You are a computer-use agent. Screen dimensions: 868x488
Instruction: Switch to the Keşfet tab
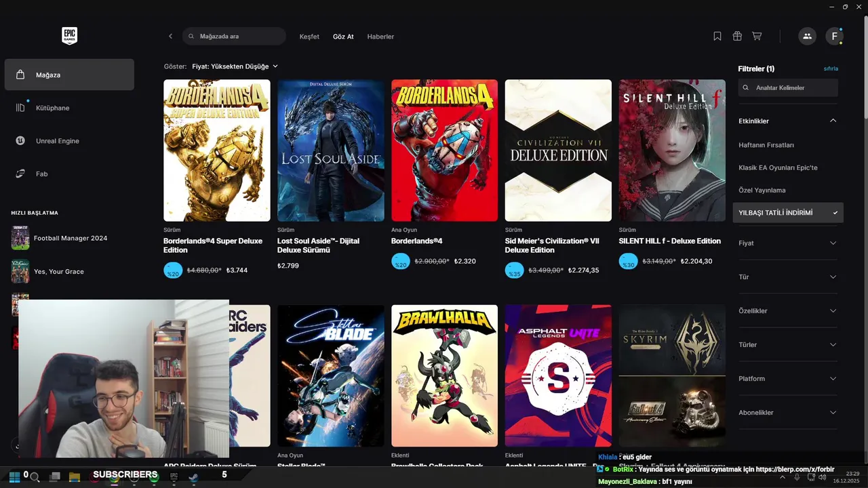309,37
